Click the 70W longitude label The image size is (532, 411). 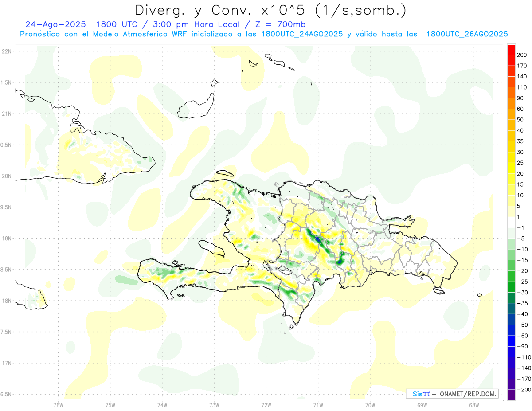pos(370,405)
